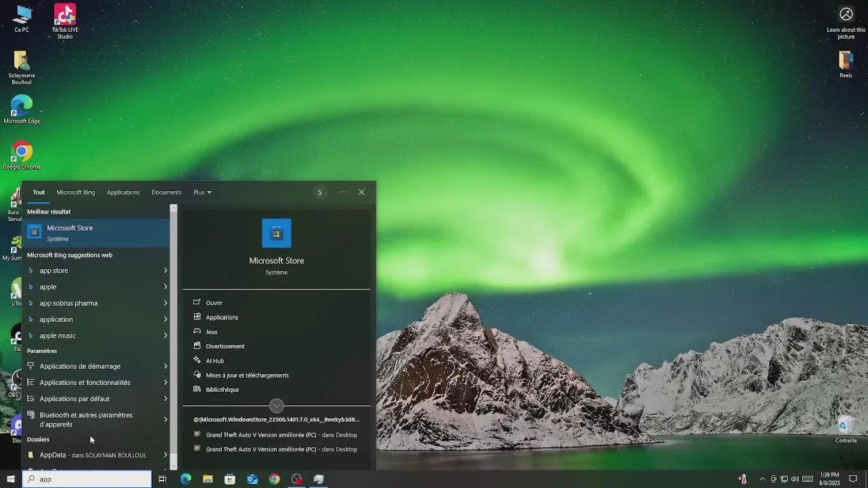Click the taskbar search box containing app
Viewport: 868px width, 488px height.
click(x=87, y=479)
